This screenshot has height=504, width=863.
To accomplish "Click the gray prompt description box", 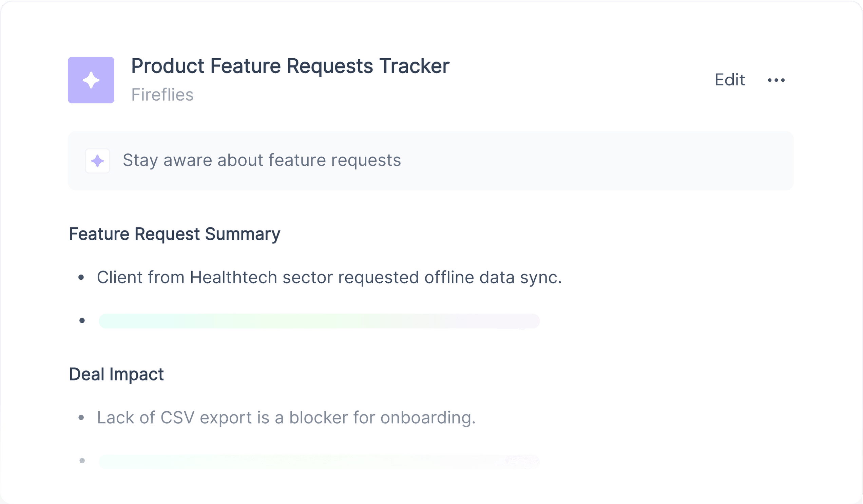I will tap(431, 160).
